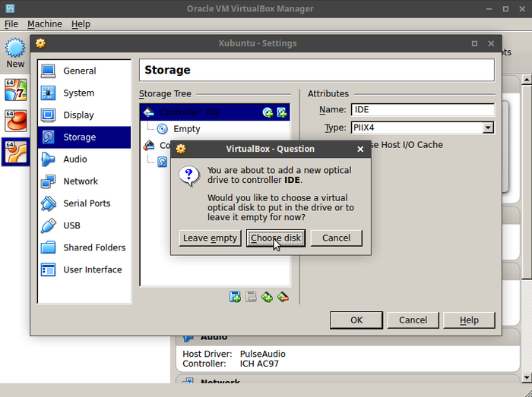Maximize the Xubuntu Settings window
Image resolution: width=532 pixels, height=397 pixels.
pyautogui.click(x=474, y=43)
